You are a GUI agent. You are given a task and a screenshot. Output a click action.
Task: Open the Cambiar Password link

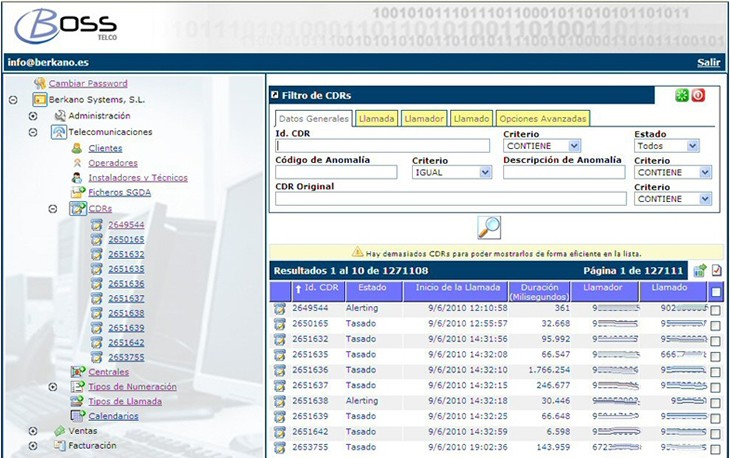click(88, 83)
